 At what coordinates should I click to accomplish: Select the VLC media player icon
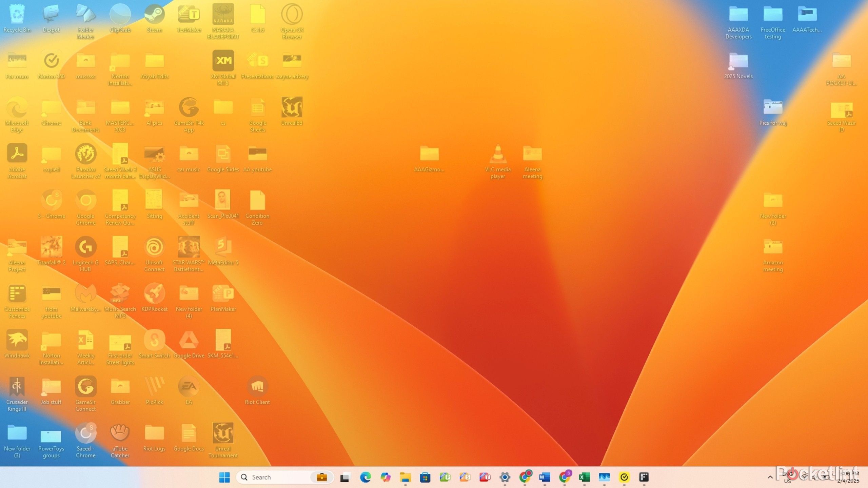click(498, 161)
